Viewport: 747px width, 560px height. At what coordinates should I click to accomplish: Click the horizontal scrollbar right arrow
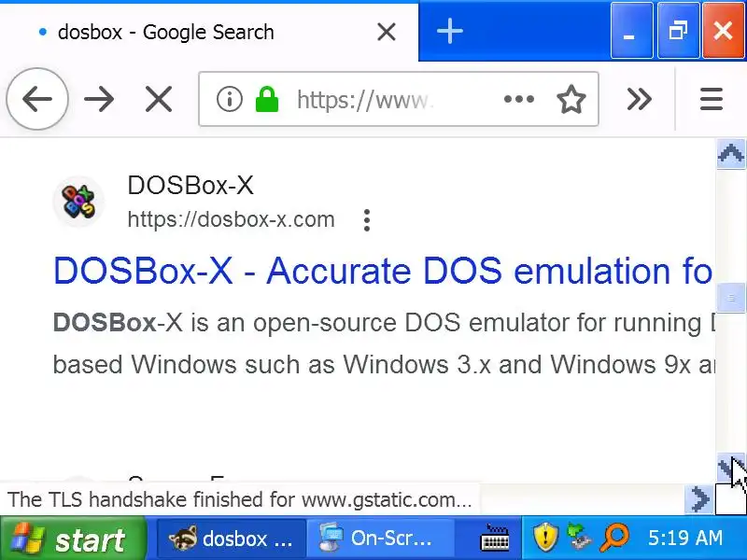point(699,499)
